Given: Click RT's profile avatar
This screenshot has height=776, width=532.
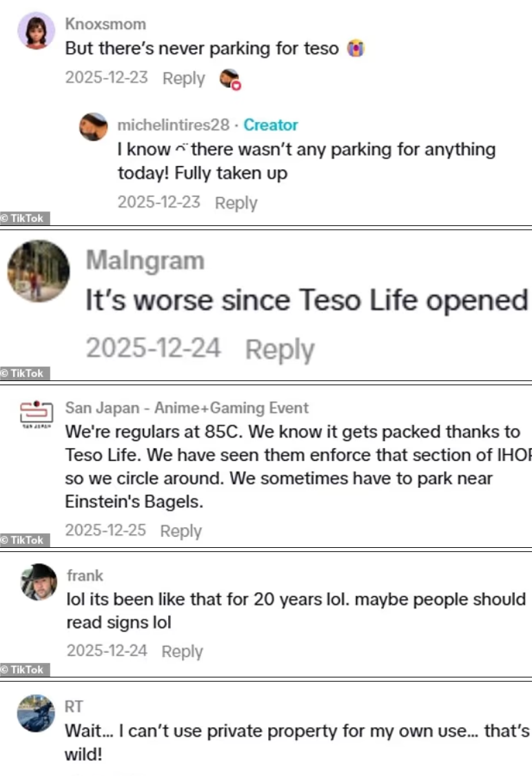Looking at the screenshot, I should pos(36,713).
